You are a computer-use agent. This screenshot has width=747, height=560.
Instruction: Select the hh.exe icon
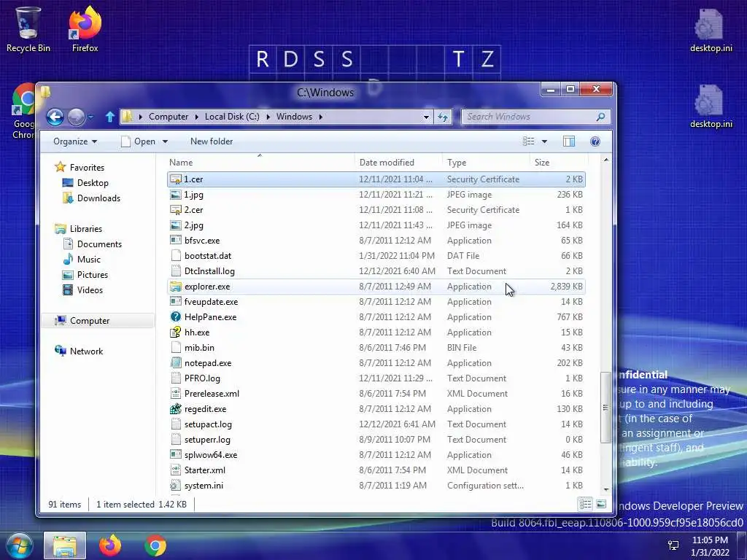(x=176, y=332)
